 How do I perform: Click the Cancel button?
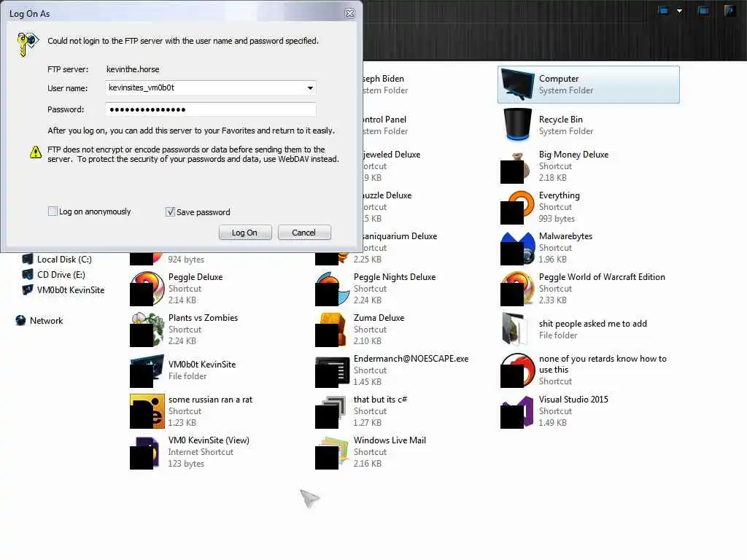[x=304, y=233]
